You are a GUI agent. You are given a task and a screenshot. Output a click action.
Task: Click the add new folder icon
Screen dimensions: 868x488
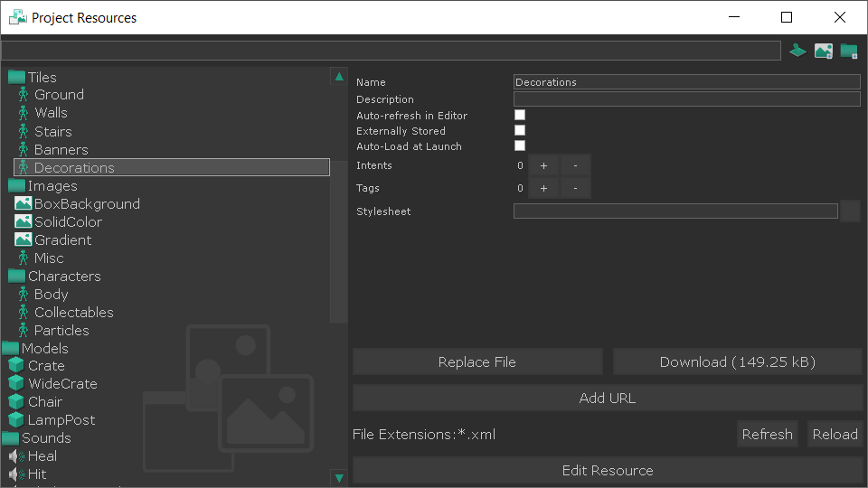(x=849, y=51)
